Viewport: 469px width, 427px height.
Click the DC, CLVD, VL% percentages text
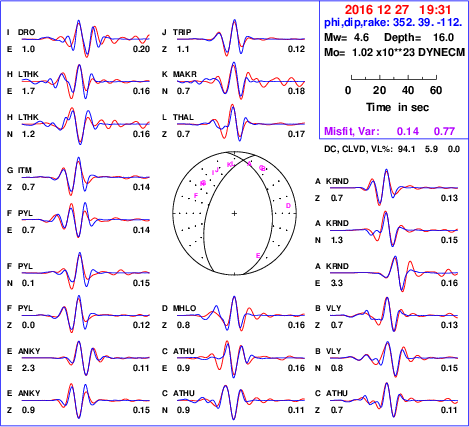pos(392,149)
